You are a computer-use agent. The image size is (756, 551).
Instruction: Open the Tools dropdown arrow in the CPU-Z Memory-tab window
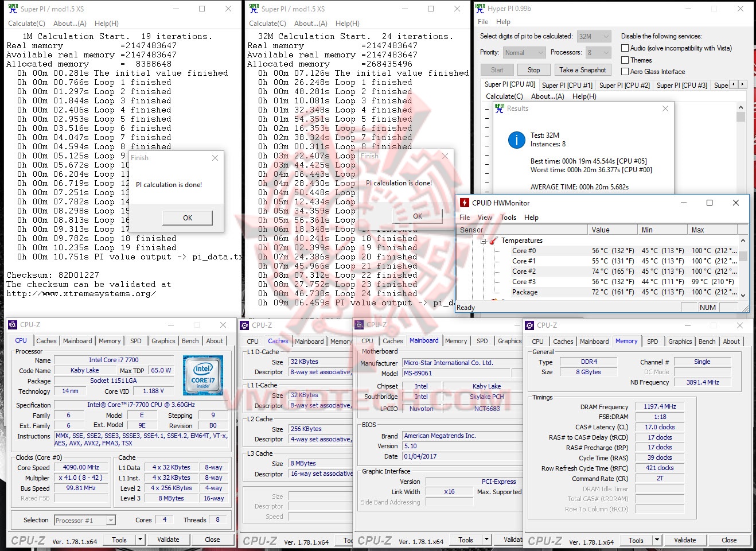coord(657,540)
